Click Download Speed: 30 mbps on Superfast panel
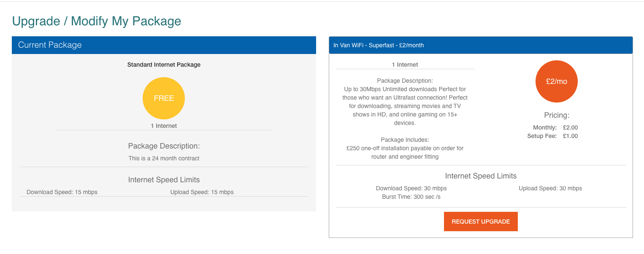This screenshot has width=644, height=254. pyautogui.click(x=411, y=188)
